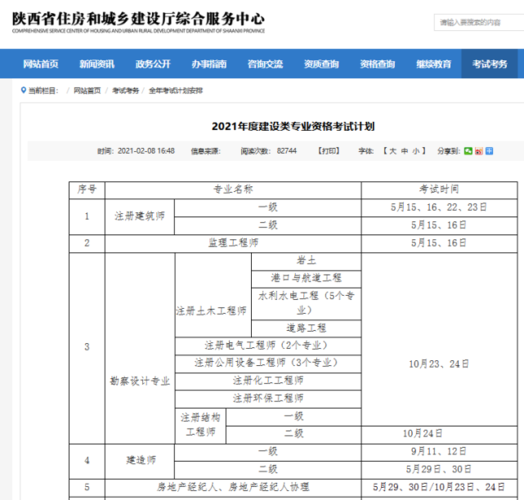Click the 监理工程师 table cell

(x=233, y=243)
